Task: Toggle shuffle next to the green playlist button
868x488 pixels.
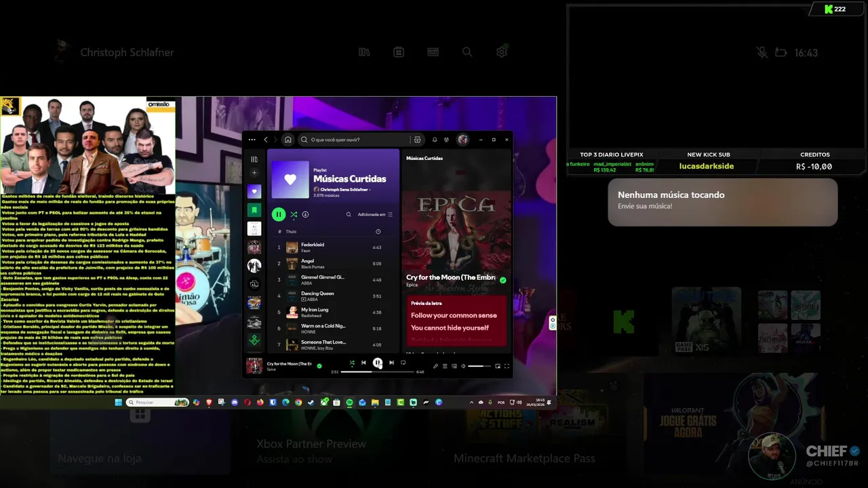Action: (x=294, y=214)
